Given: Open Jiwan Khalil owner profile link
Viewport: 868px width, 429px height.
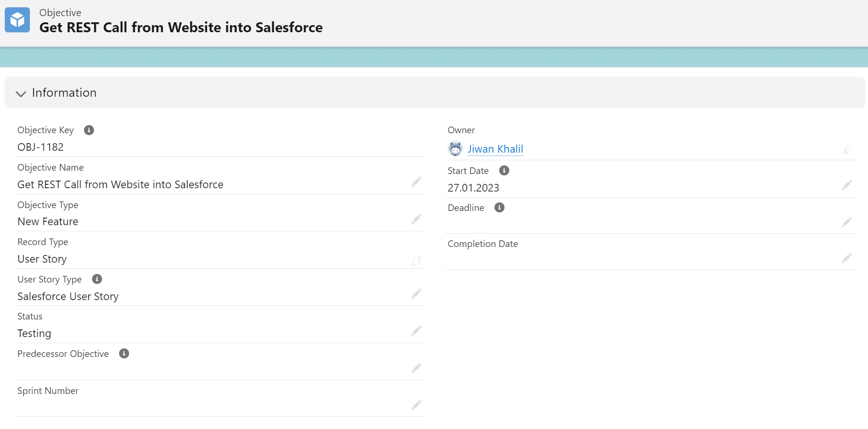Looking at the screenshot, I should (x=495, y=149).
